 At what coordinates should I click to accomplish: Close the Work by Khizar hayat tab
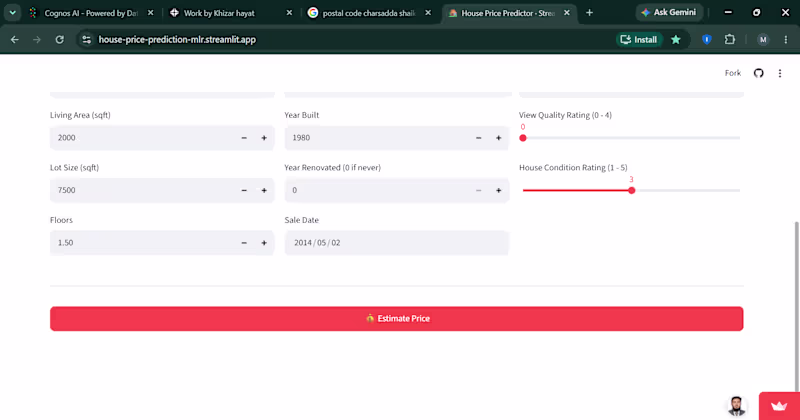coord(289,13)
